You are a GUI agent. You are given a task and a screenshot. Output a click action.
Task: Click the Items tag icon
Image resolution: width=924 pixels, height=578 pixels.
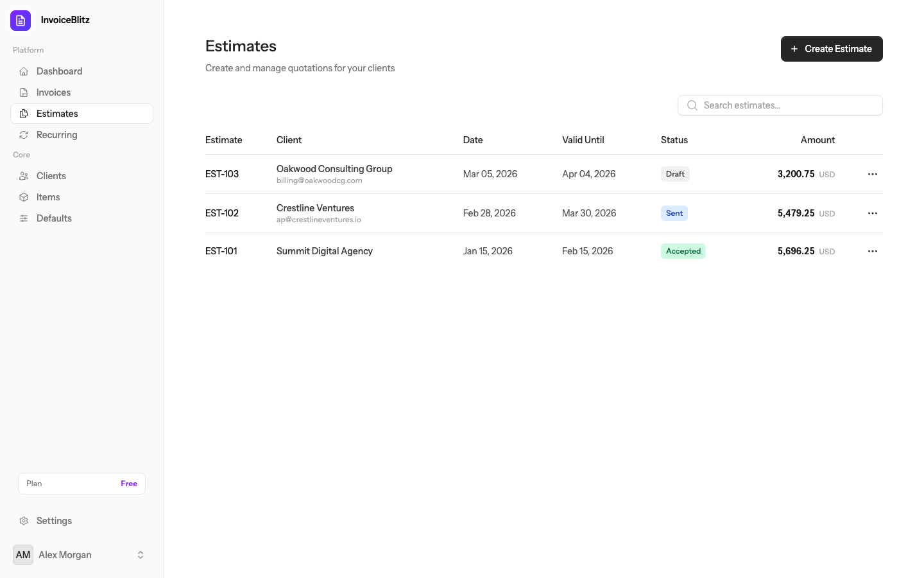coord(24,197)
